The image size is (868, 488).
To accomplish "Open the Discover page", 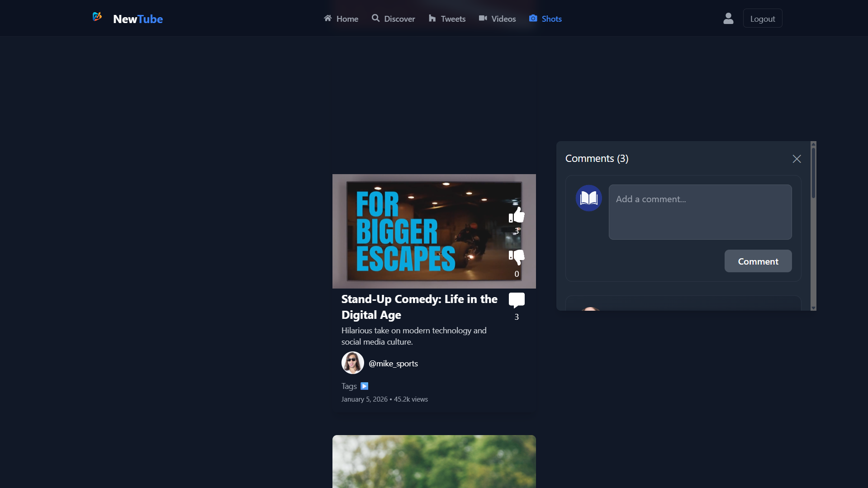I will 393,19.
